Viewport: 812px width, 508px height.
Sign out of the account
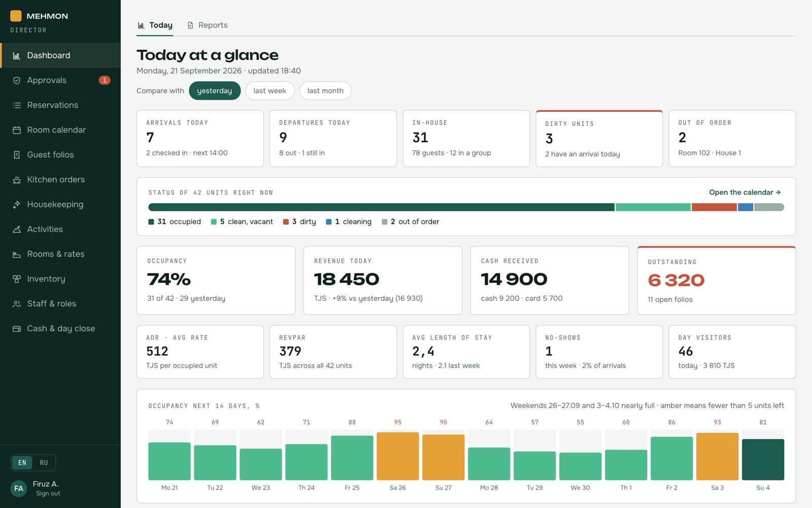pyautogui.click(x=48, y=494)
